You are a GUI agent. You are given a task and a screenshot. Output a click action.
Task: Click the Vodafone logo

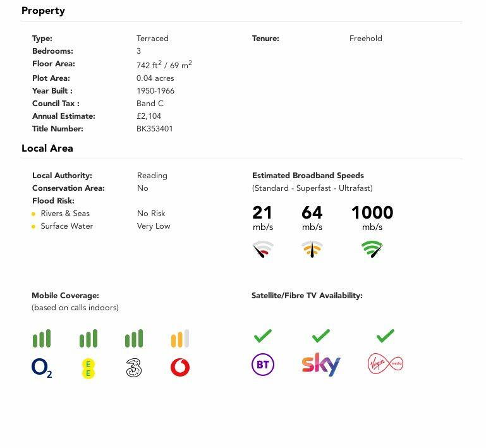tap(180, 368)
